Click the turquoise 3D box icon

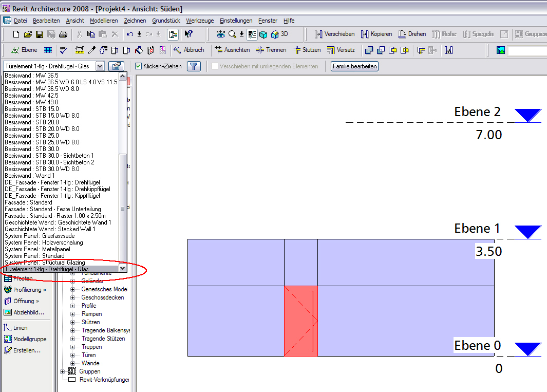pos(263,34)
